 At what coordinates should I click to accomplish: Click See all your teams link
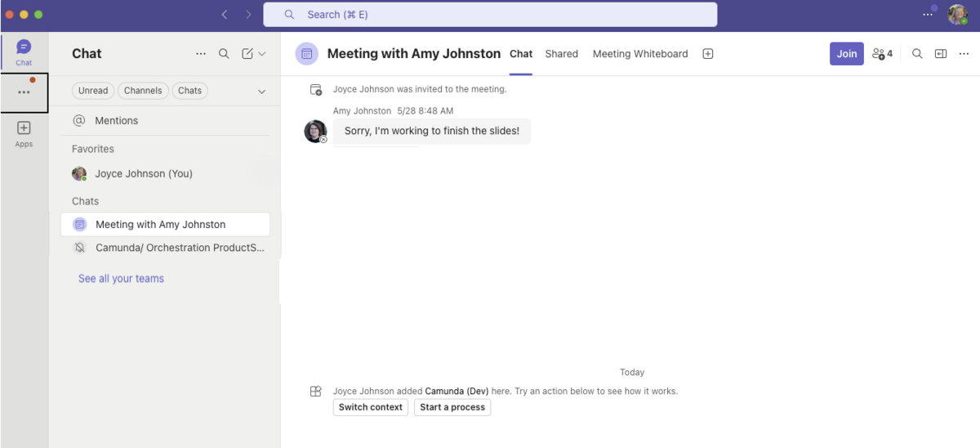tap(121, 279)
